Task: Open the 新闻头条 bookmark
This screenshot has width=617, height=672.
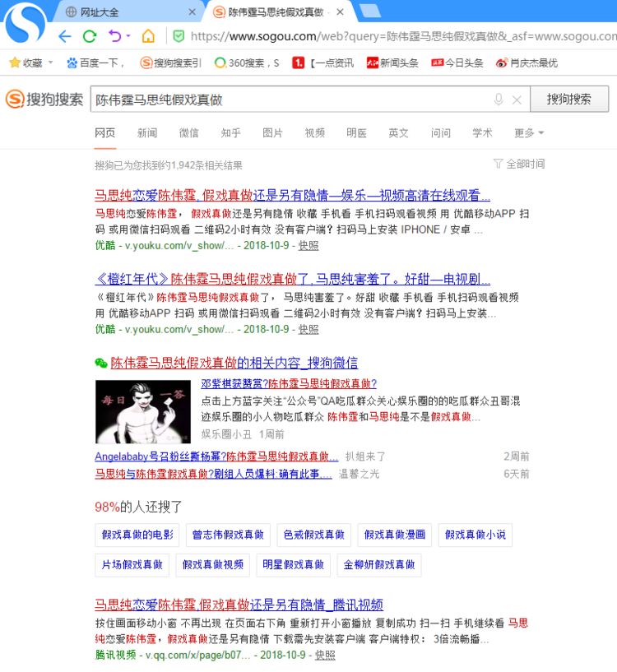Action: pyautogui.click(x=392, y=63)
